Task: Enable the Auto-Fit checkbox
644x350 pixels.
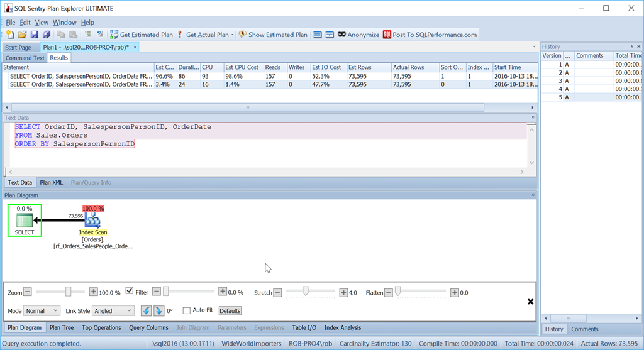Action: click(186, 310)
